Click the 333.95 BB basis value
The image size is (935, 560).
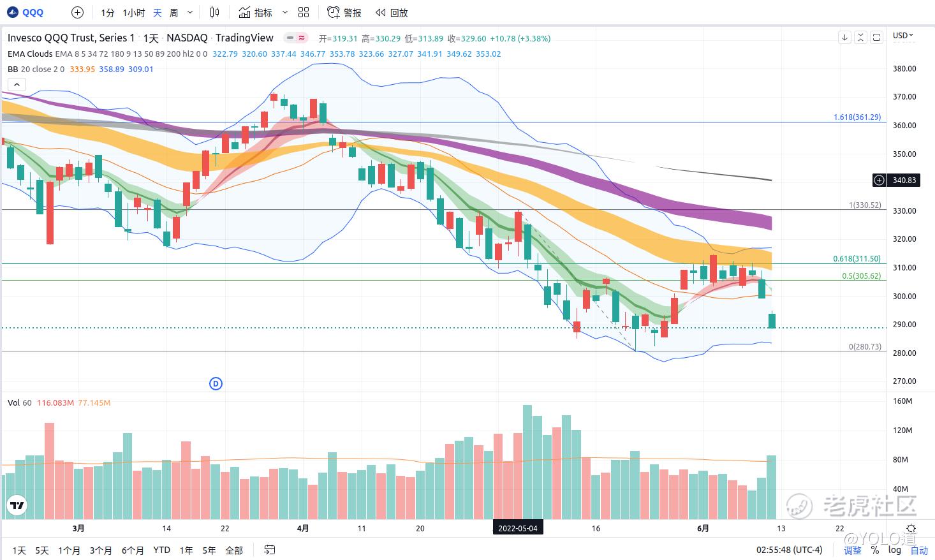[82, 69]
